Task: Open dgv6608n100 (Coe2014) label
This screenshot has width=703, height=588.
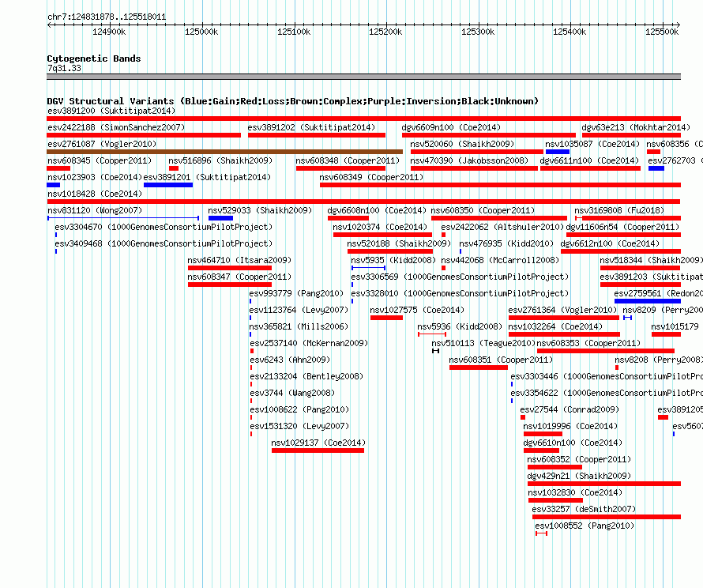Action: [377, 210]
